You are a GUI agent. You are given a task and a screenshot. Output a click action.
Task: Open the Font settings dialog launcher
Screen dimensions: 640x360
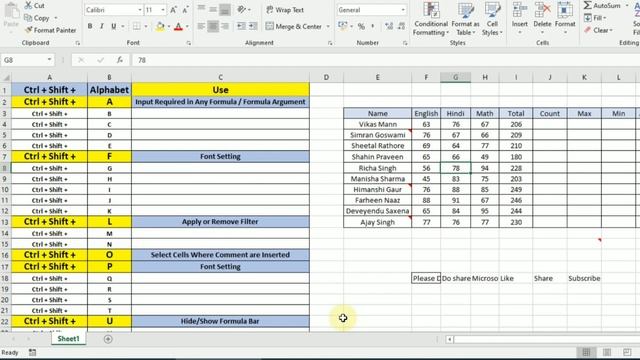189,43
